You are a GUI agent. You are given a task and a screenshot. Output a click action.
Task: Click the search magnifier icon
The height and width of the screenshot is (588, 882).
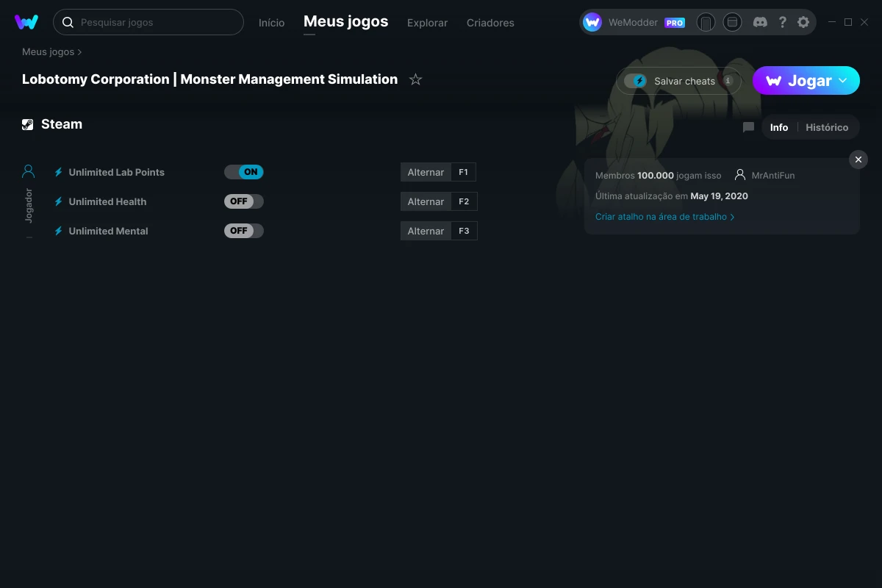68,22
